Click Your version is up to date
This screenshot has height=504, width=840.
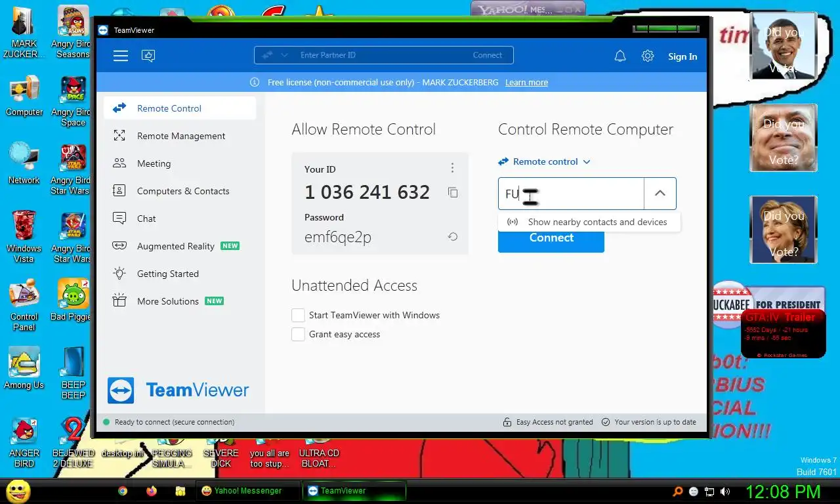click(649, 422)
